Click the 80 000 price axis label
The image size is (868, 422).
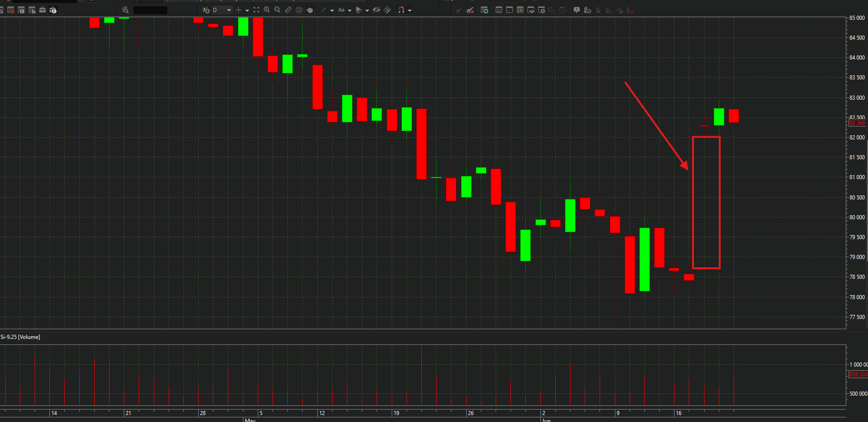(857, 217)
